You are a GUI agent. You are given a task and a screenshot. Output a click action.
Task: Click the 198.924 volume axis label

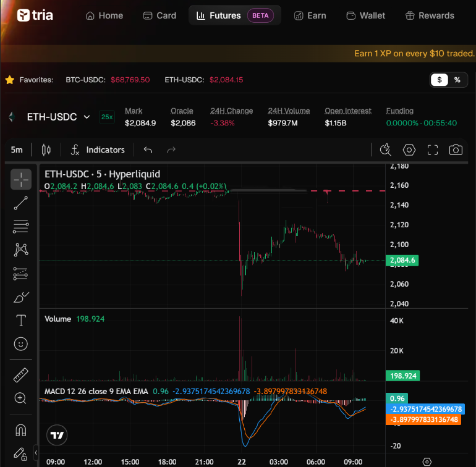click(x=403, y=376)
